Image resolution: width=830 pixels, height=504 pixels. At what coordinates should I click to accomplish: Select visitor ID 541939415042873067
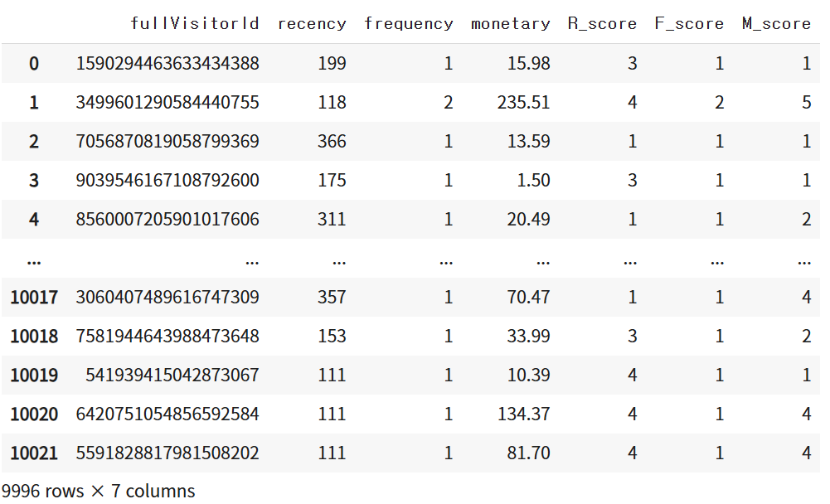coord(172,376)
